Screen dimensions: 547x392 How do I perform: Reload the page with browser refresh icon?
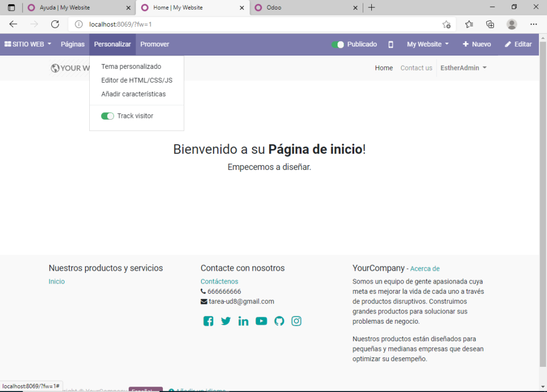pos(55,24)
